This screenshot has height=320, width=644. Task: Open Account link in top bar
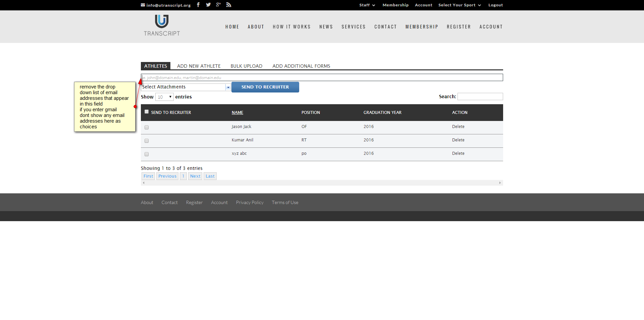pyautogui.click(x=423, y=5)
